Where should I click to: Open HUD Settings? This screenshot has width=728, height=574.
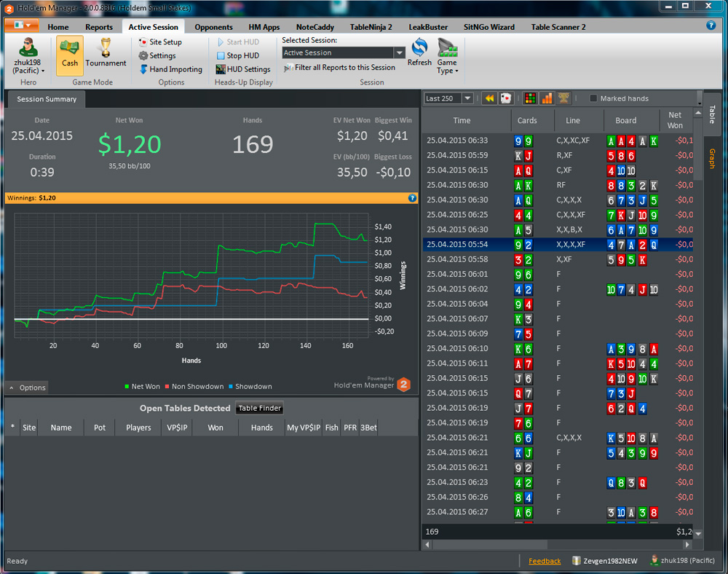tap(243, 69)
